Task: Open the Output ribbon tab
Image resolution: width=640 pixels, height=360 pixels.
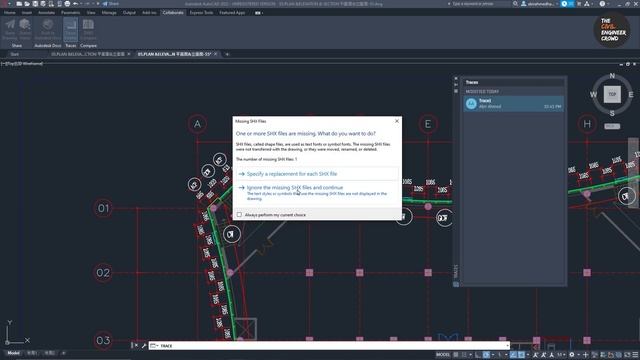Action: 129,13
